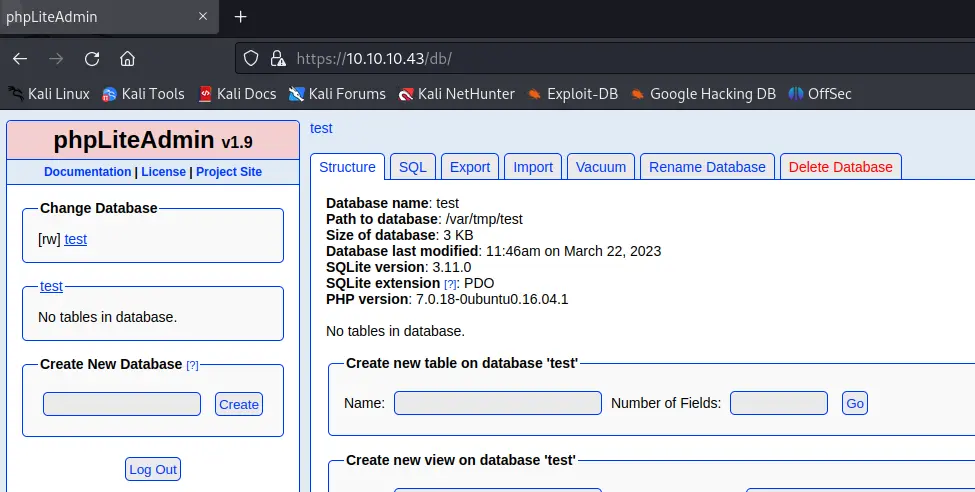Click the Number of Fields input

[779, 403]
